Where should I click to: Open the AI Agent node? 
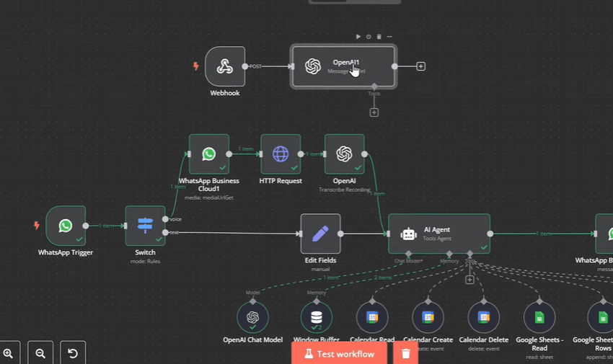439,234
